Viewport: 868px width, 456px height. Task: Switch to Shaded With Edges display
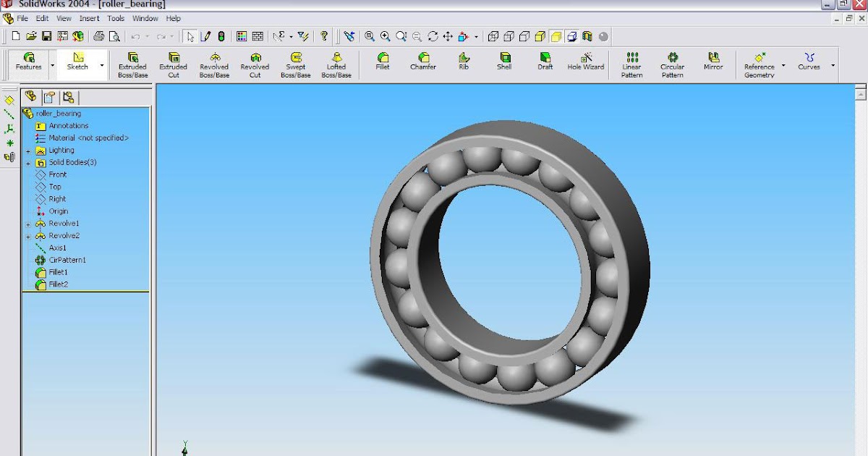point(541,35)
